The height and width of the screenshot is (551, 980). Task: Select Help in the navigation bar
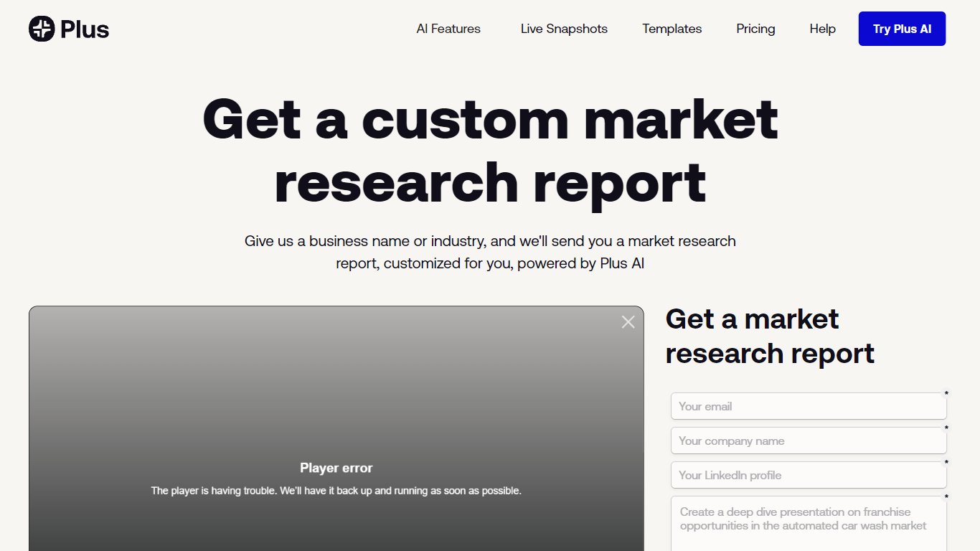[x=822, y=29]
